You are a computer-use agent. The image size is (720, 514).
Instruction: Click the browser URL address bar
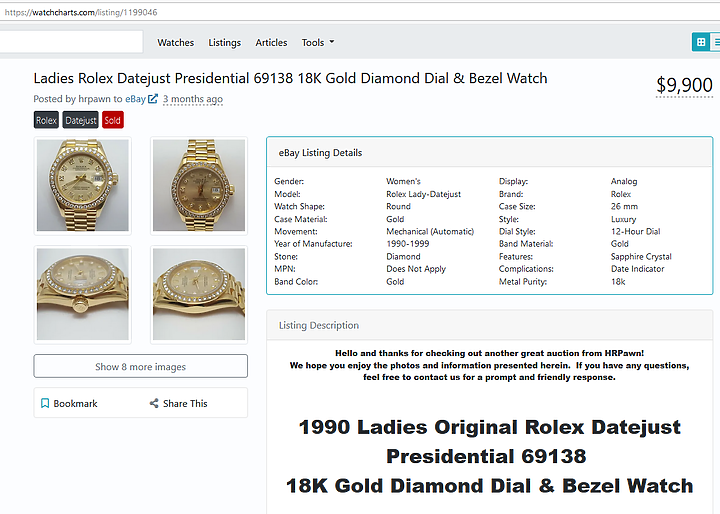pos(360,12)
